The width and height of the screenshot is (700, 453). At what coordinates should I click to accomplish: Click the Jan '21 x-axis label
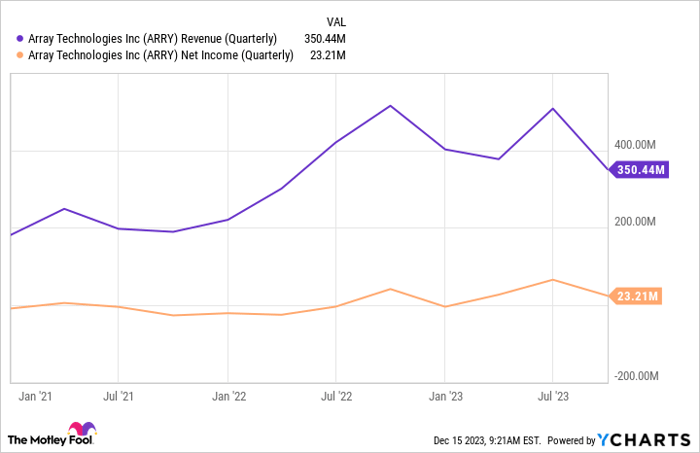point(35,396)
